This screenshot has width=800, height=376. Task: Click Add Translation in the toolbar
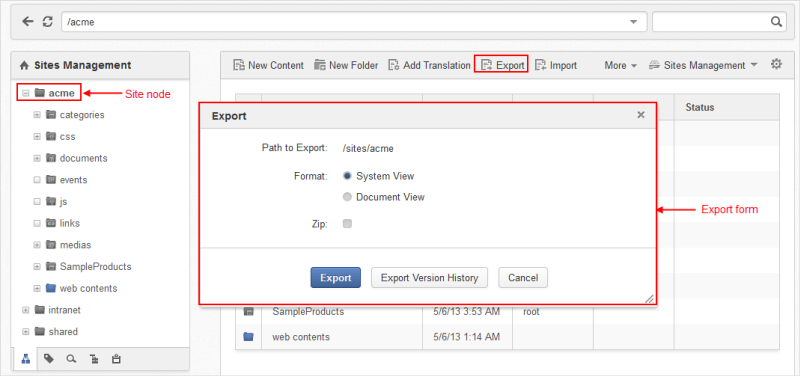point(429,65)
